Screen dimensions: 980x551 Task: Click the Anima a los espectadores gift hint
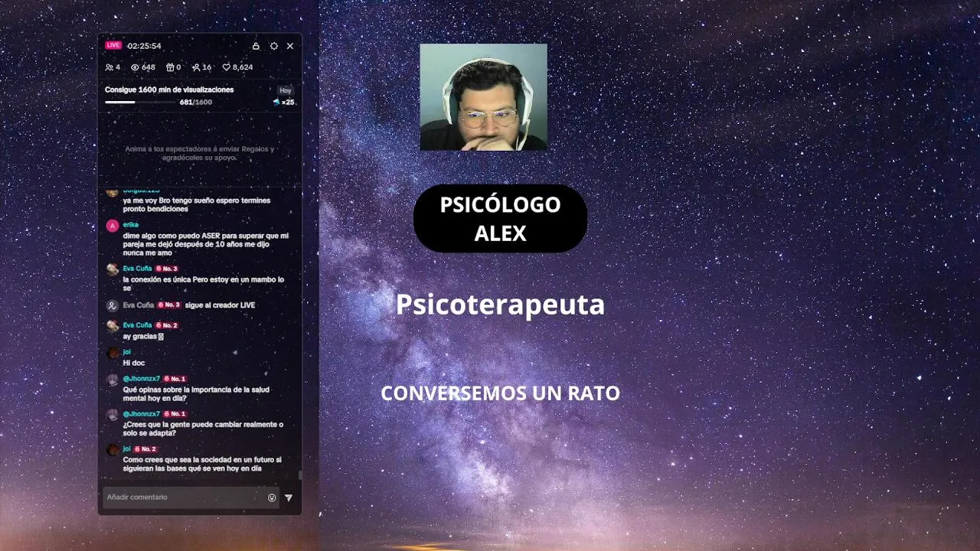click(199, 153)
